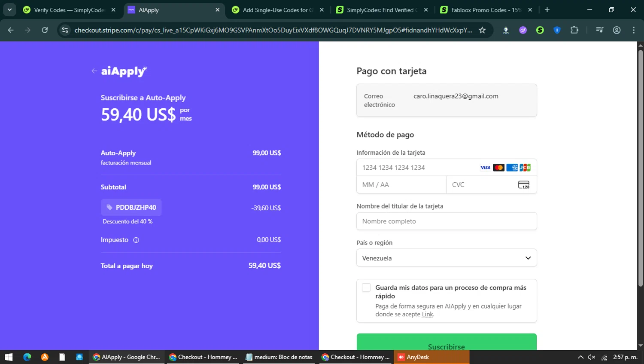Switch to the Verify Codes — SimplyCodes tab
The width and height of the screenshot is (644, 364).
[x=69, y=10]
